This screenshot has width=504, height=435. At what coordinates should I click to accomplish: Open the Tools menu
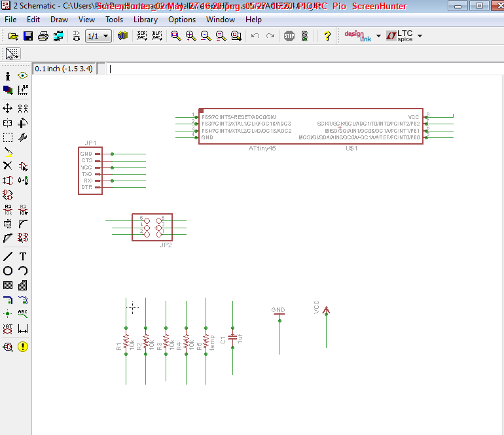114,20
